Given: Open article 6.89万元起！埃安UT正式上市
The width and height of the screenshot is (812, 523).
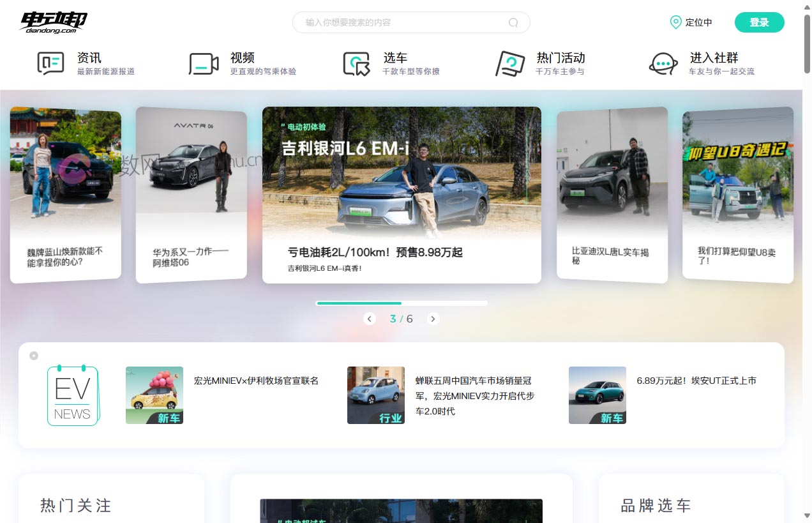Looking at the screenshot, I should [x=696, y=380].
